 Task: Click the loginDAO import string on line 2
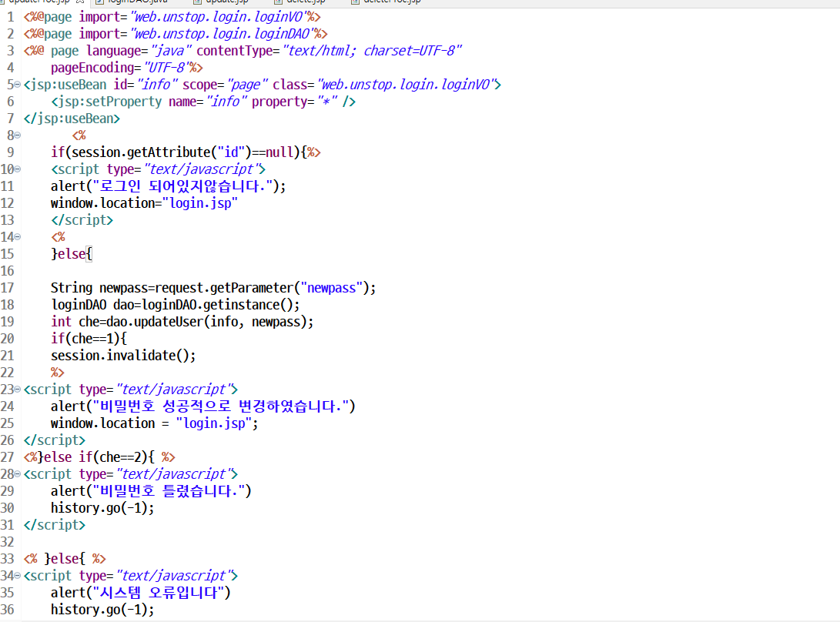point(222,35)
